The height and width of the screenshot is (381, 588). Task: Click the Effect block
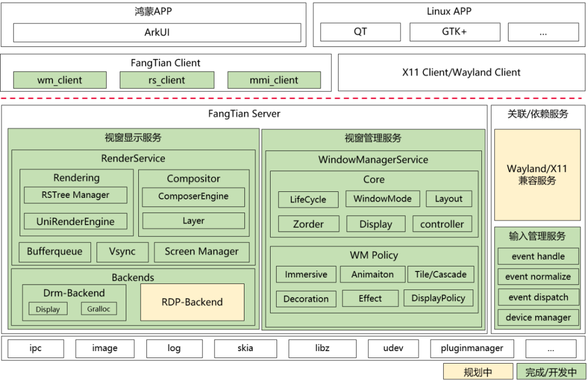point(371,298)
